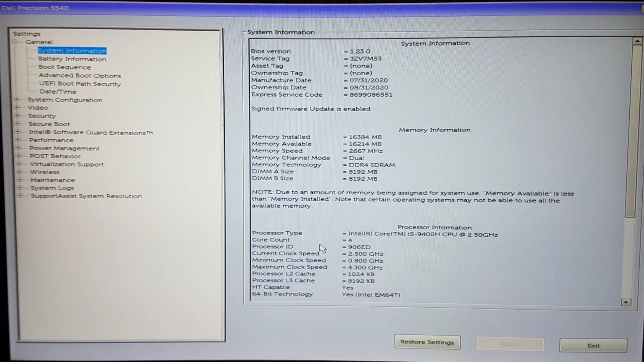Expand the System Configuration node
The width and height of the screenshot is (644, 362).
[x=17, y=100]
